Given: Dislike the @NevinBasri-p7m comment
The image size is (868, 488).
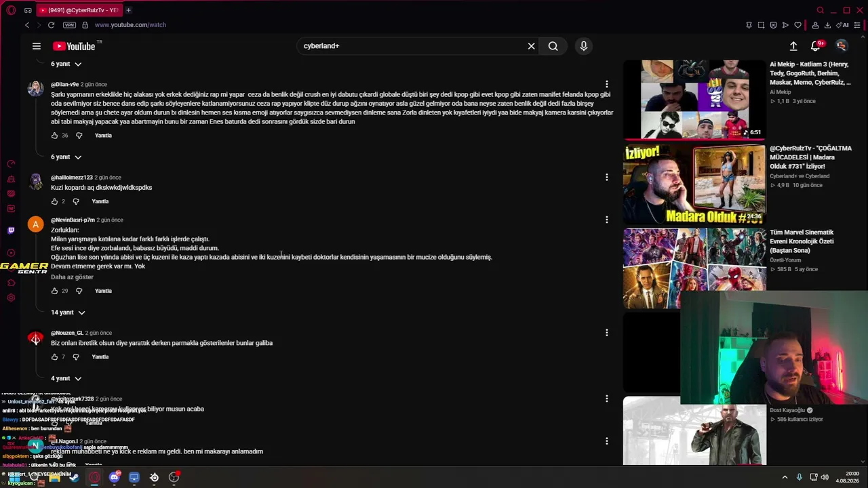Looking at the screenshot, I should click(x=79, y=291).
